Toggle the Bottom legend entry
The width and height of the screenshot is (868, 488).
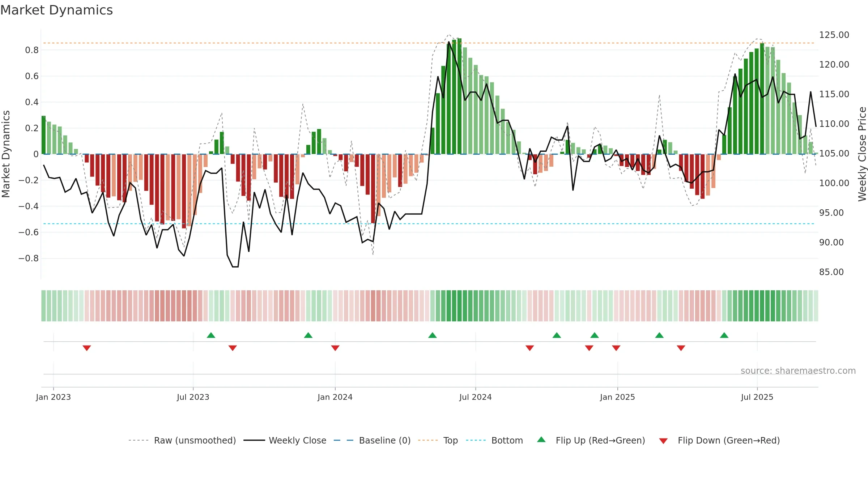tap(494, 440)
